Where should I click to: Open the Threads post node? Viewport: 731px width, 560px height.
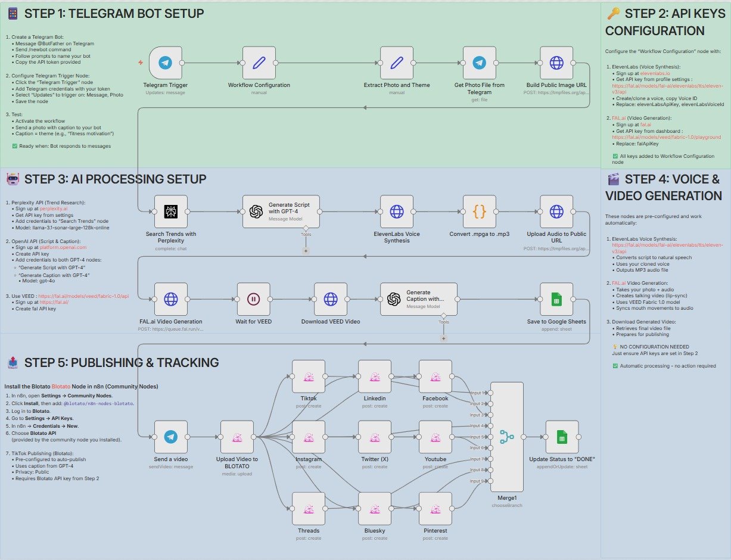pos(309,508)
